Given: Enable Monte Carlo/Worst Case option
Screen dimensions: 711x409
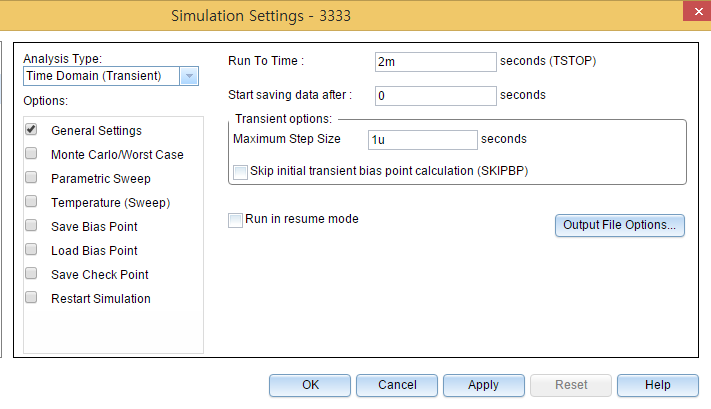Looking at the screenshot, I should coord(31,154).
